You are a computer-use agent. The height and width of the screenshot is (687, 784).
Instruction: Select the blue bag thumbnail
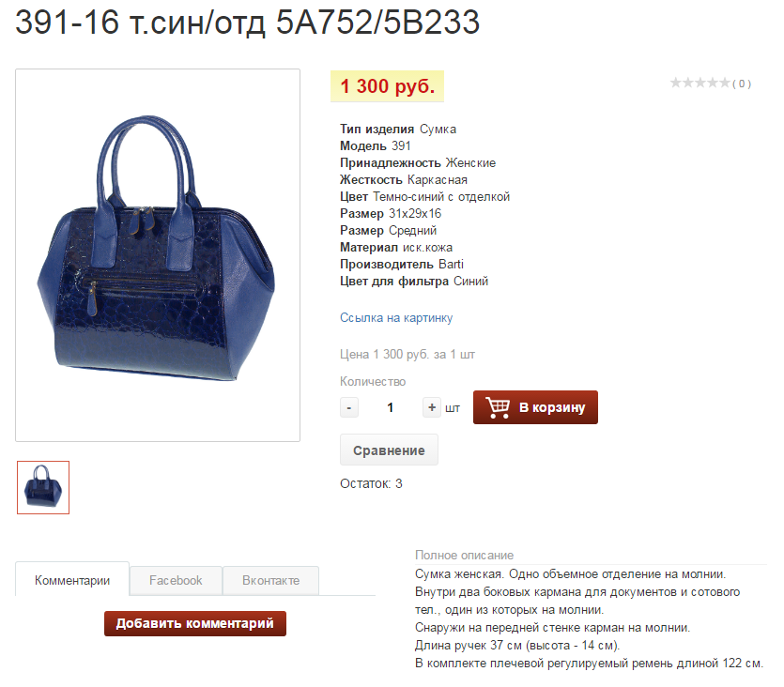click(x=43, y=487)
